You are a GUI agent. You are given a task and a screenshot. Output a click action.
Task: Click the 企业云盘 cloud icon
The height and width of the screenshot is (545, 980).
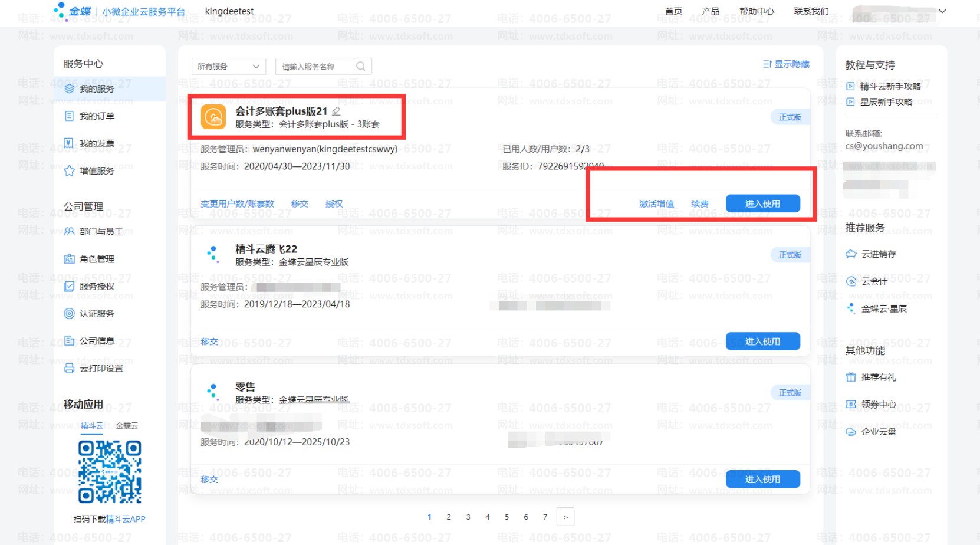point(851,432)
